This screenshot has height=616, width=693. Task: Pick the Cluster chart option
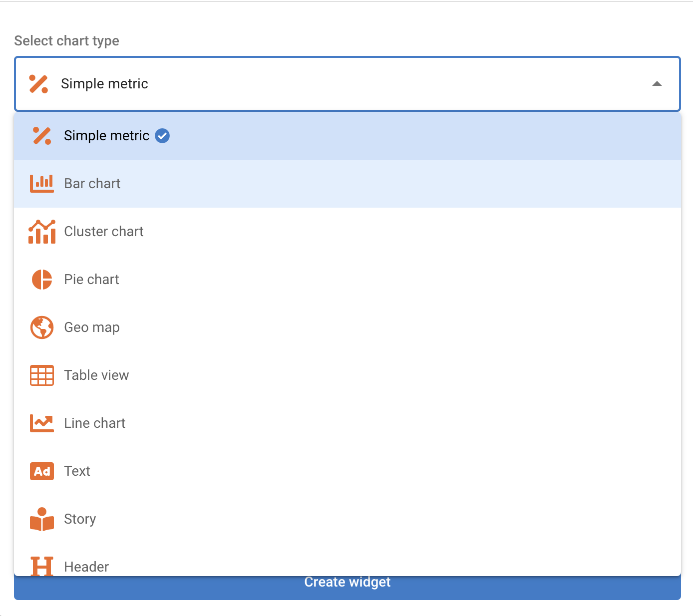point(347,232)
